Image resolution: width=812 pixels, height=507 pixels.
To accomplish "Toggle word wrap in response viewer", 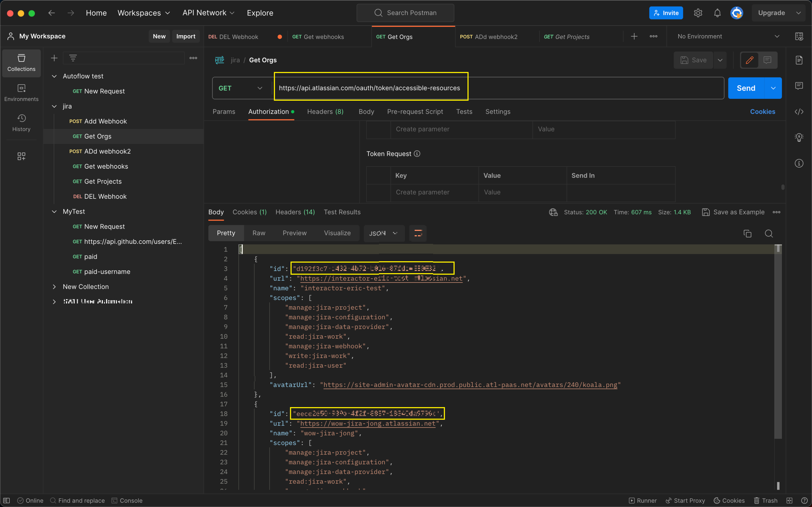I will click(418, 233).
